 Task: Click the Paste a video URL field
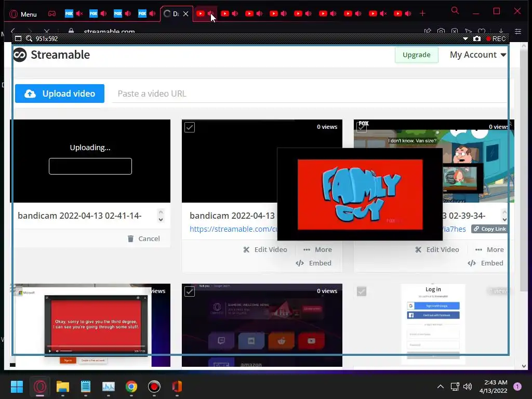tap(309, 94)
